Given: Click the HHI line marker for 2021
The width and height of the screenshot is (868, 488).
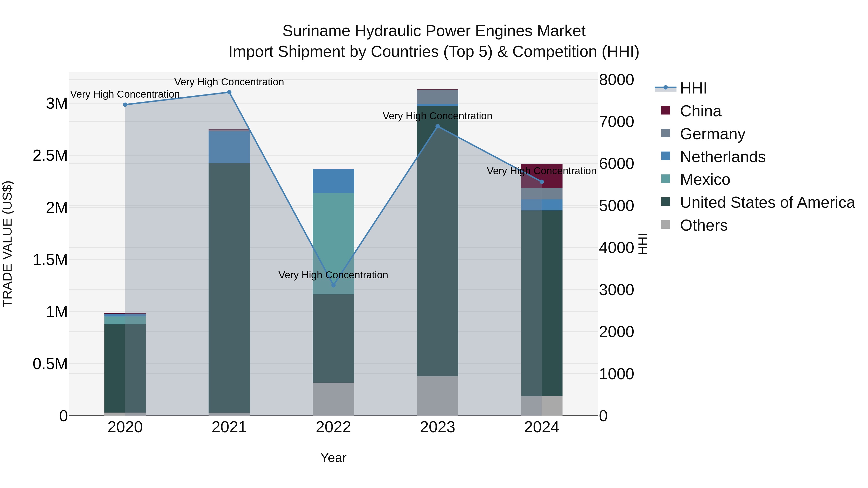Looking at the screenshot, I should [x=229, y=92].
